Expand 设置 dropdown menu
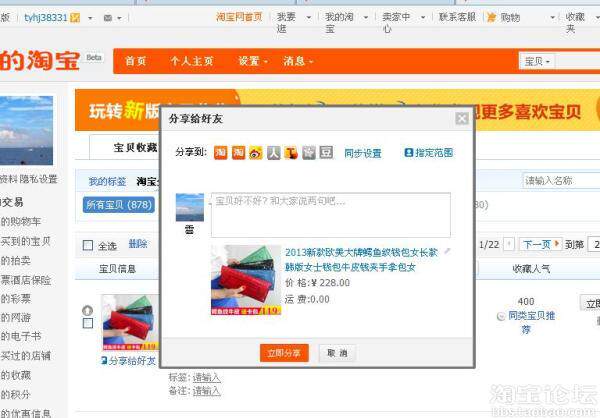600x418 pixels. (253, 61)
